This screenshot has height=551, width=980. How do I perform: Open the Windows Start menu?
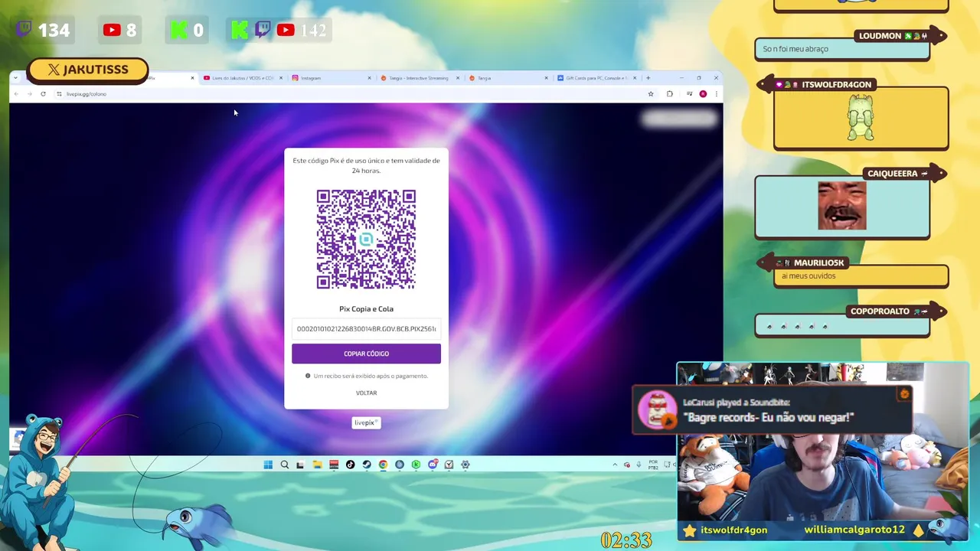pyautogui.click(x=268, y=465)
